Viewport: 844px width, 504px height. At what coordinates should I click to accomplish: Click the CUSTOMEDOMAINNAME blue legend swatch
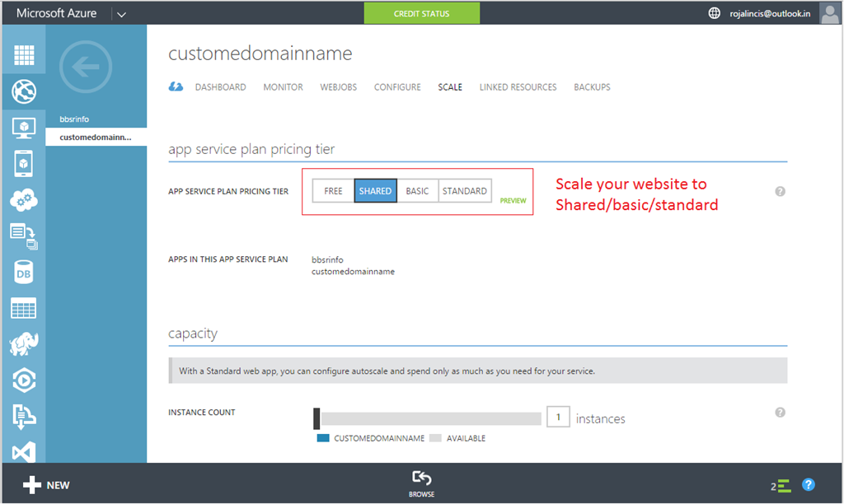tap(323, 438)
